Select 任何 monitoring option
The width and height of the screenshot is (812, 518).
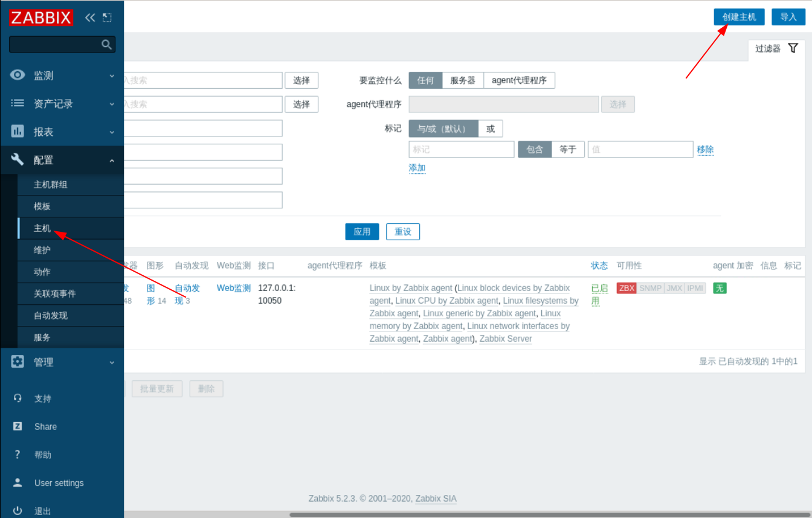click(425, 80)
